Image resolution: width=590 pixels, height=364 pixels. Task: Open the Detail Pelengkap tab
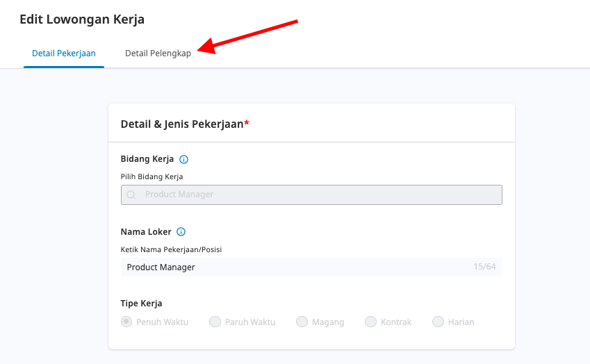tap(158, 53)
